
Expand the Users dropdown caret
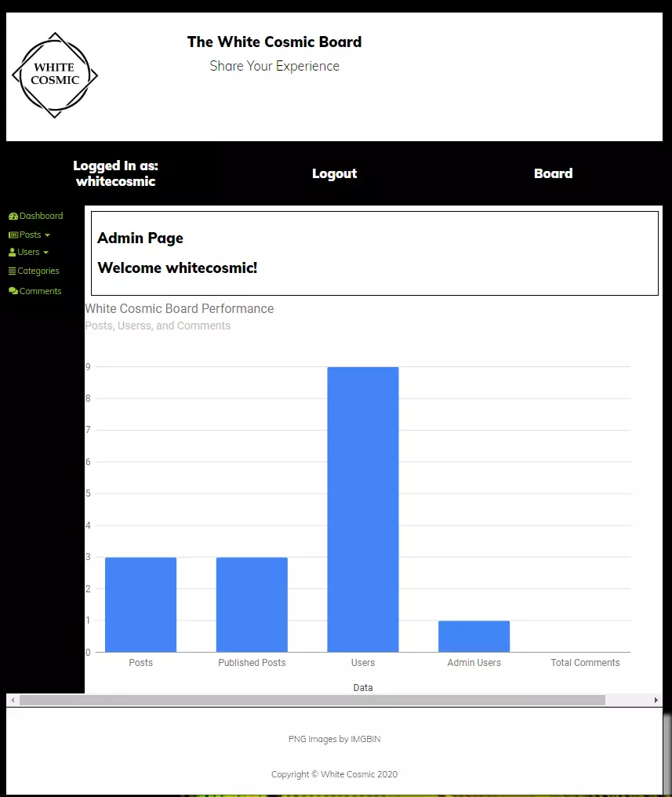(45, 253)
